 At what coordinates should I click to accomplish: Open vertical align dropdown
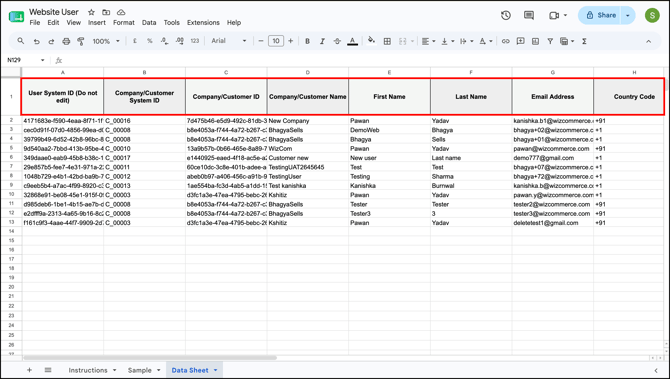pos(447,41)
